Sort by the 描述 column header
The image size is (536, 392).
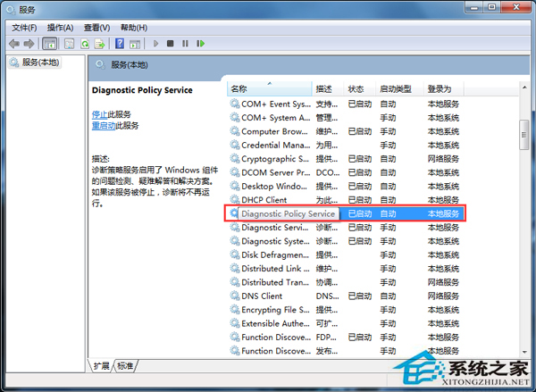(x=327, y=89)
